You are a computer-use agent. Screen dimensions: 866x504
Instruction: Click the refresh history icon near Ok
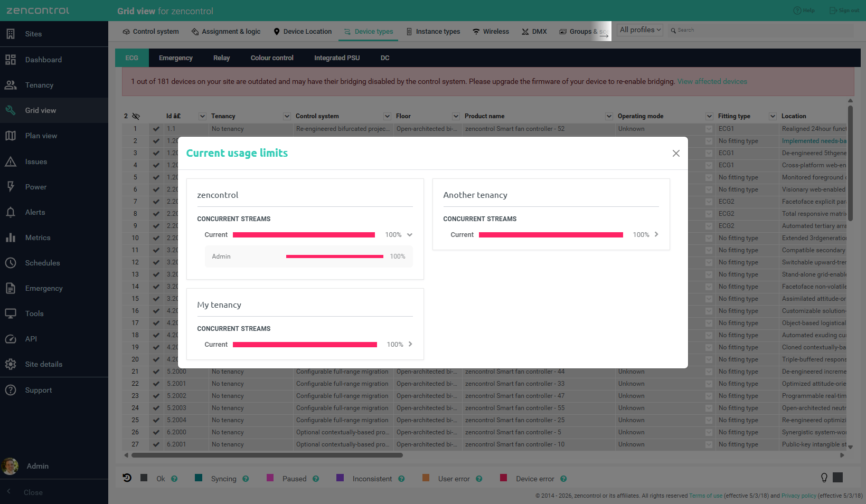pos(127,478)
